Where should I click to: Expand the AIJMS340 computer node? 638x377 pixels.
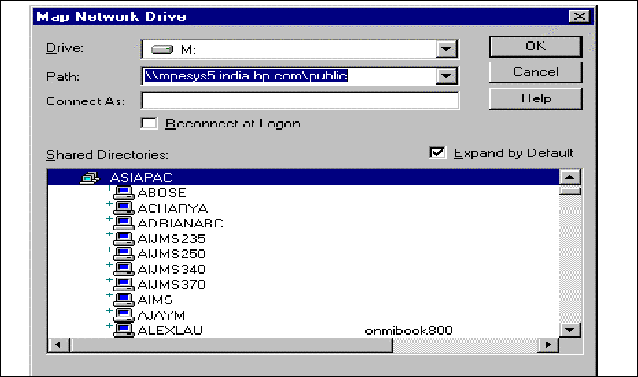[109, 264]
